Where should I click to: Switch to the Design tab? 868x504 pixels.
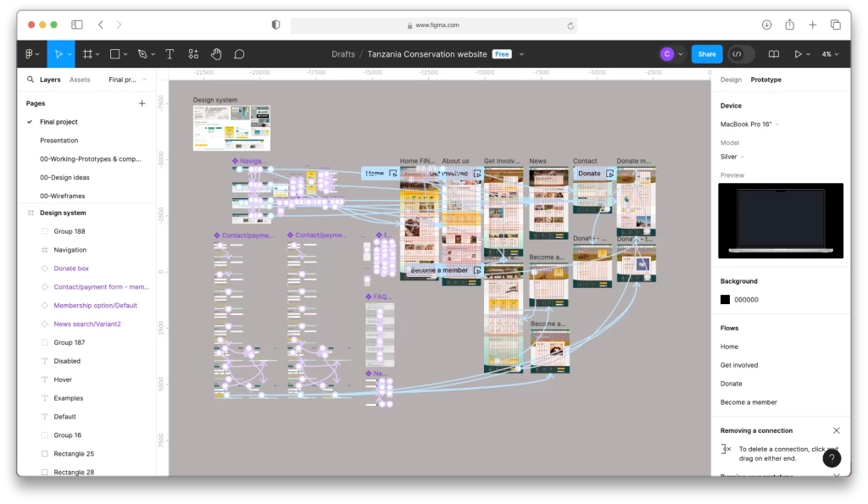(731, 80)
